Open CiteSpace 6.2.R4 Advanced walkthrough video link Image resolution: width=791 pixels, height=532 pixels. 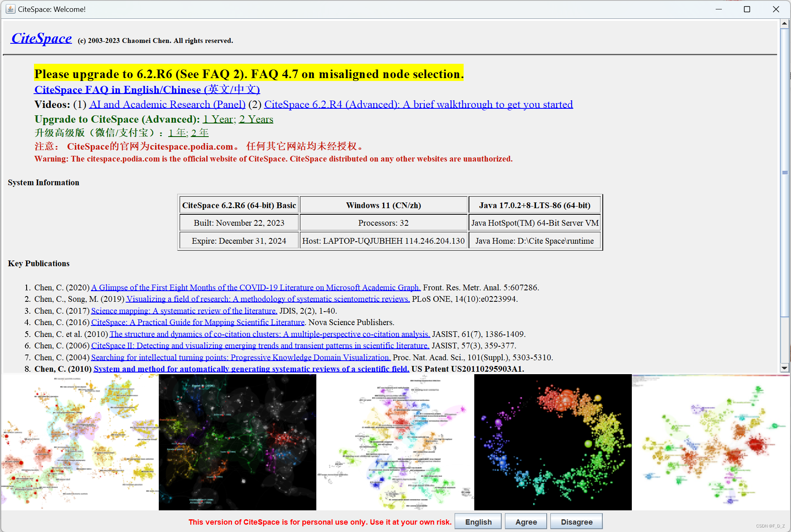[x=418, y=104]
